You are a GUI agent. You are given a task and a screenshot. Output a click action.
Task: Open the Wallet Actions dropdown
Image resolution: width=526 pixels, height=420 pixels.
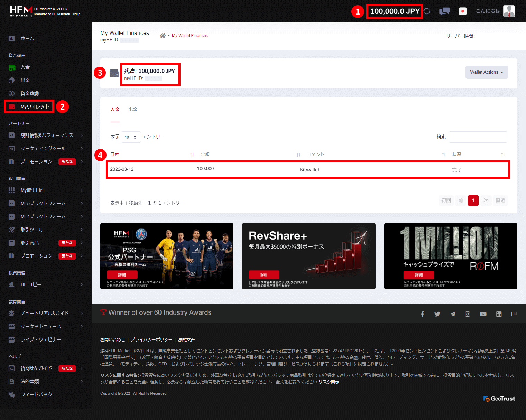pos(486,72)
